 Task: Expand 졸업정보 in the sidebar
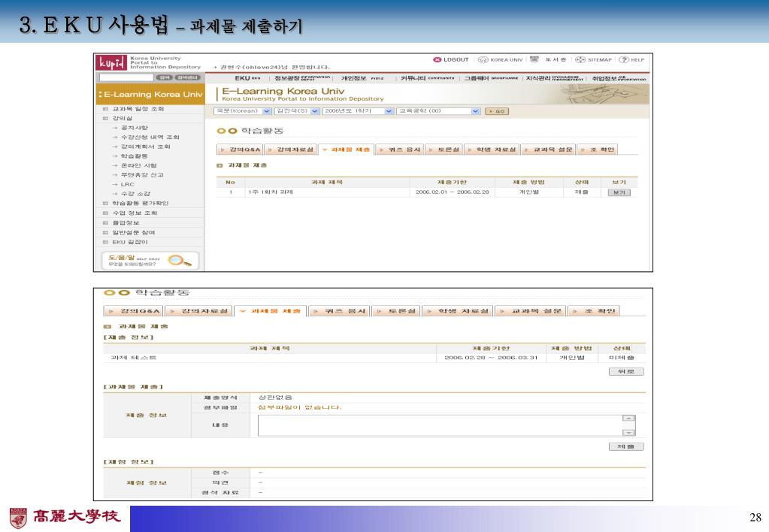point(126,222)
